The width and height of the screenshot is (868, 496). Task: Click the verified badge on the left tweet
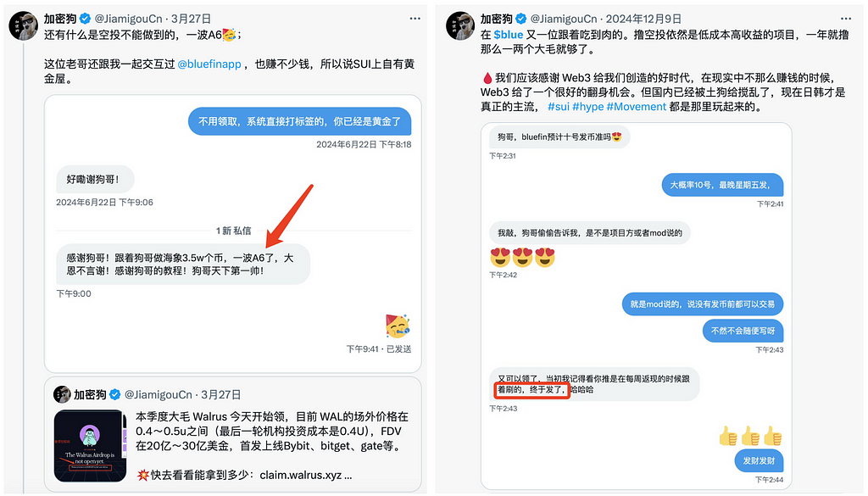[85, 19]
